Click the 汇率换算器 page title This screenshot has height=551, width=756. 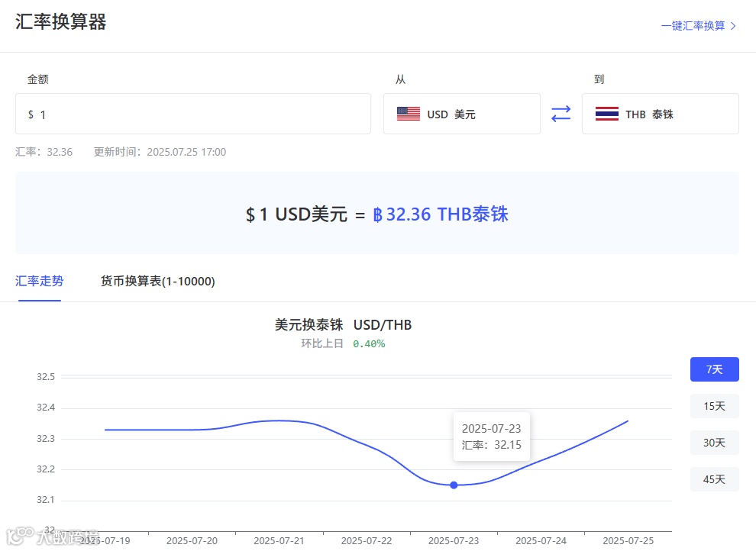coord(61,21)
